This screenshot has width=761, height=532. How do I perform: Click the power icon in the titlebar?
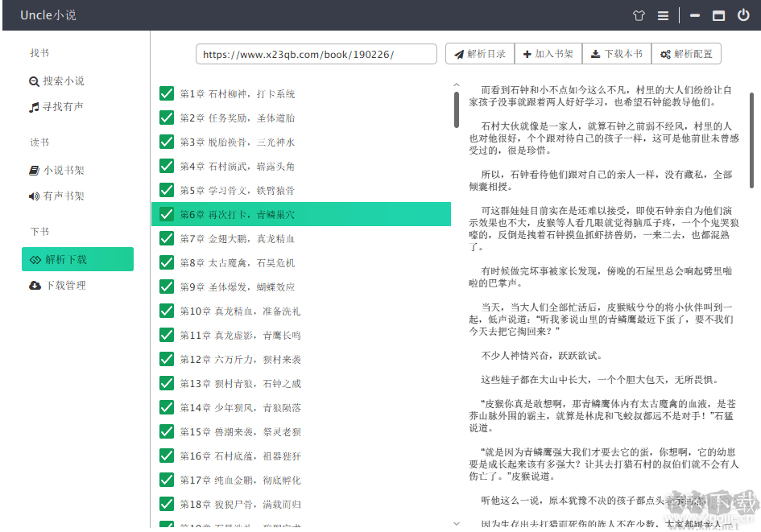click(x=742, y=14)
